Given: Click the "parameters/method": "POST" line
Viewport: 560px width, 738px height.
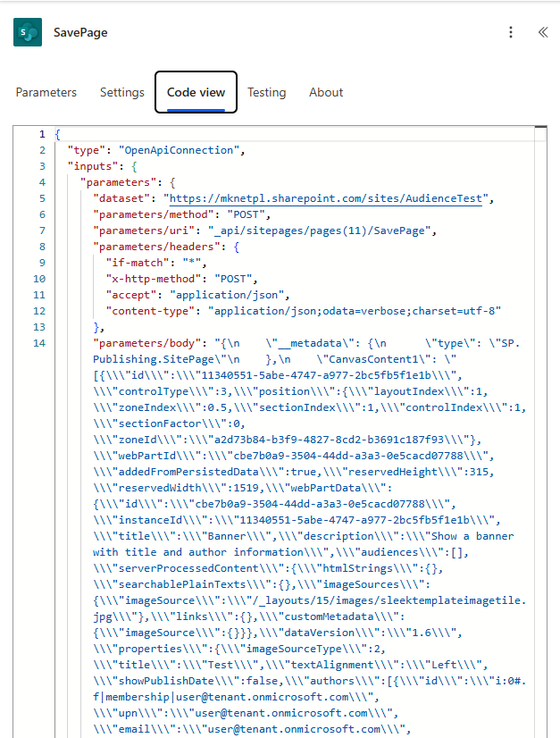Looking at the screenshot, I should pos(181,214).
